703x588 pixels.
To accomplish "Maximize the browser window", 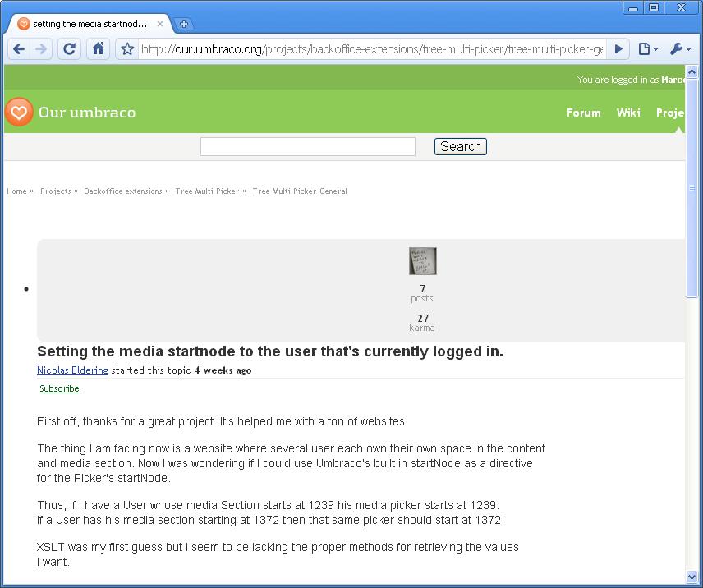I will click(654, 7).
